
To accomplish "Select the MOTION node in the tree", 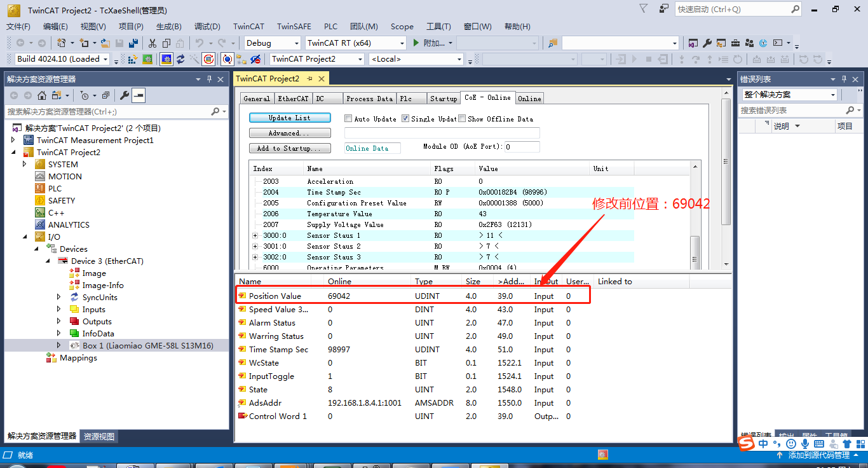I will 65,176.
